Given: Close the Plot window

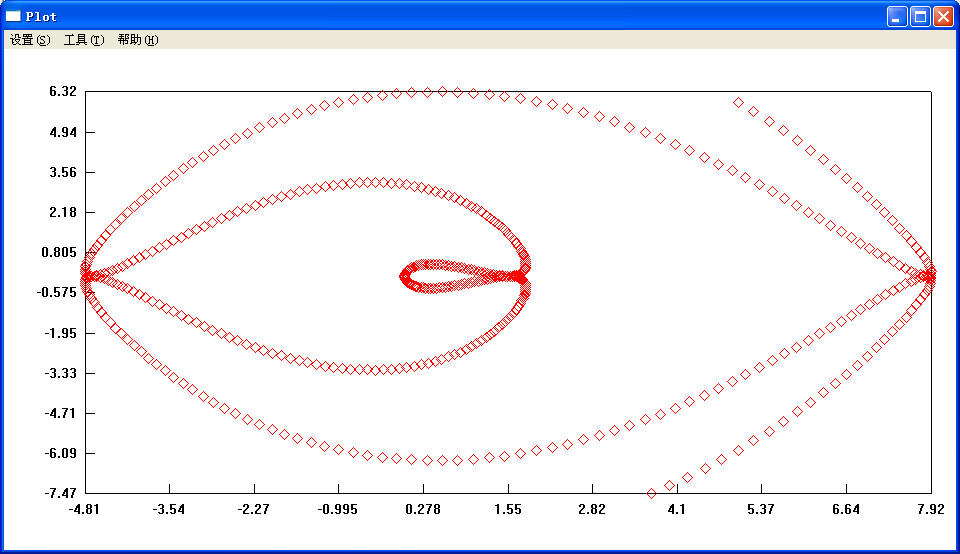Looking at the screenshot, I should [x=943, y=17].
